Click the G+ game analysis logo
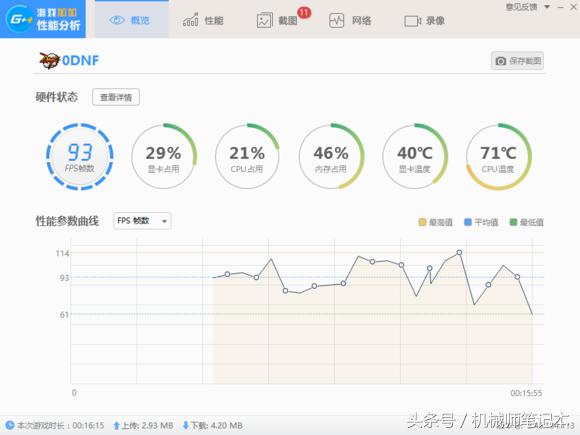This screenshot has height=435, width=580. [x=43, y=19]
